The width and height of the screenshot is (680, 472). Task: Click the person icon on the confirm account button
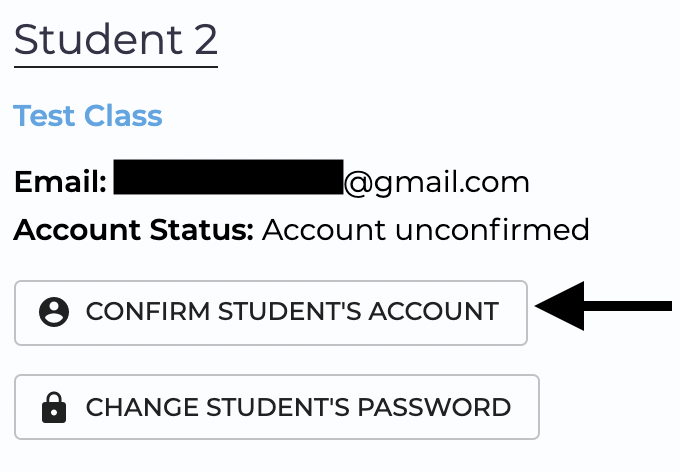click(54, 312)
